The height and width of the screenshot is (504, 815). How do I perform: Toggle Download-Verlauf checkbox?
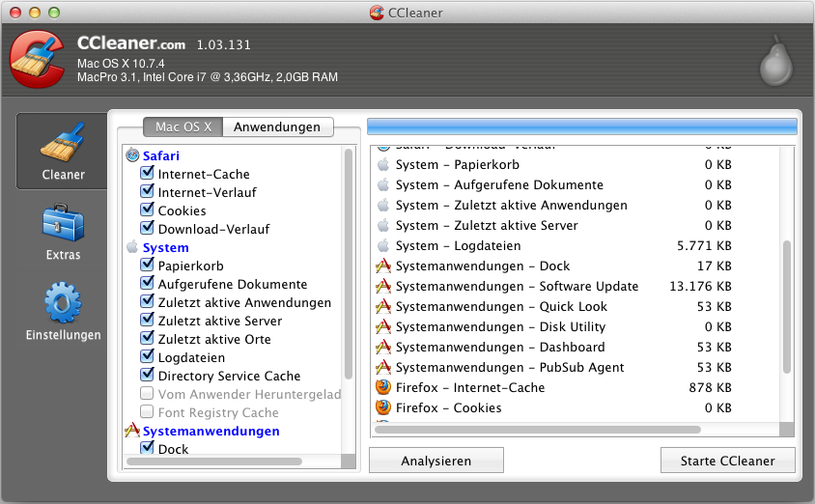(x=147, y=228)
